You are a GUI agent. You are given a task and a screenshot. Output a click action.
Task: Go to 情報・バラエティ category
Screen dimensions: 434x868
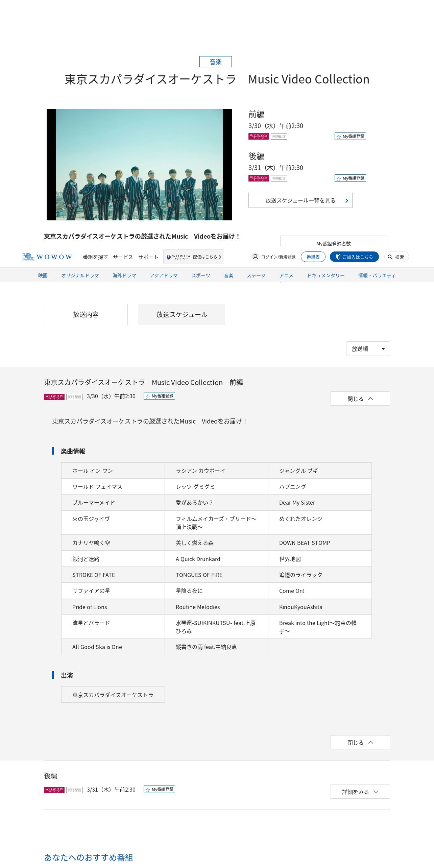[x=377, y=275]
